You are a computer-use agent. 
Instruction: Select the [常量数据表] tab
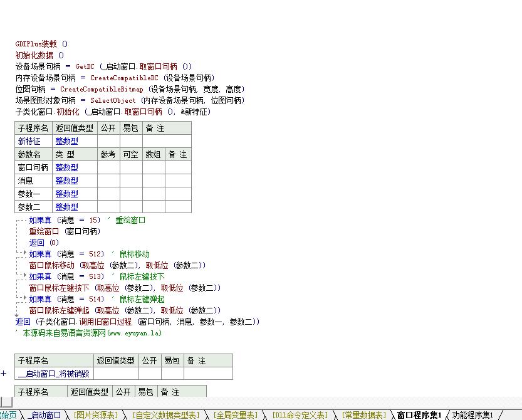364,415
